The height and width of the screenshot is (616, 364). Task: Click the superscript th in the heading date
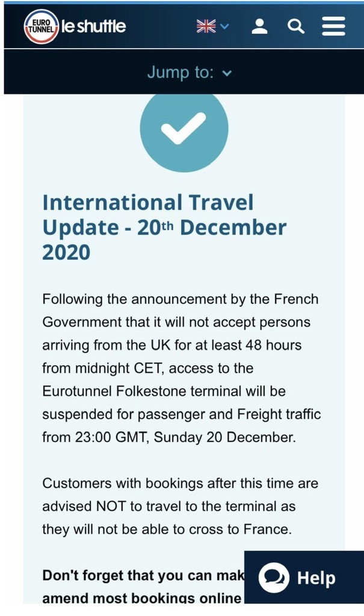[x=167, y=226]
